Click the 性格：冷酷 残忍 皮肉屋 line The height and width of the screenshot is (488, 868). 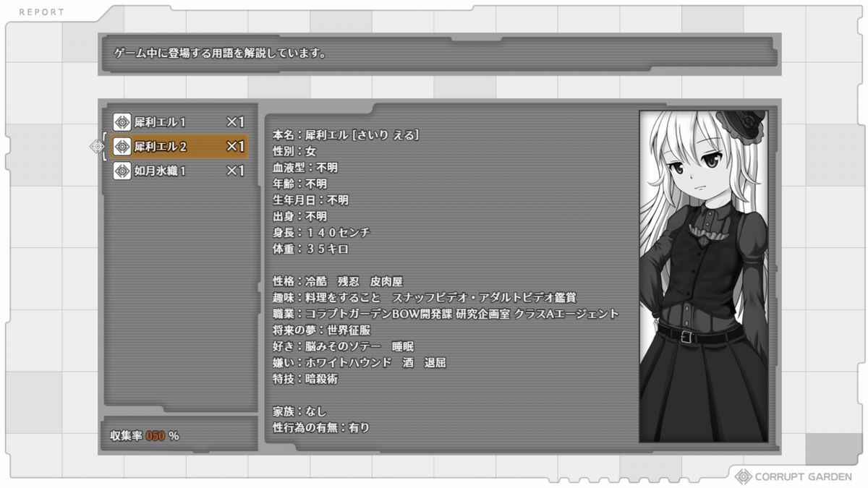(338, 281)
